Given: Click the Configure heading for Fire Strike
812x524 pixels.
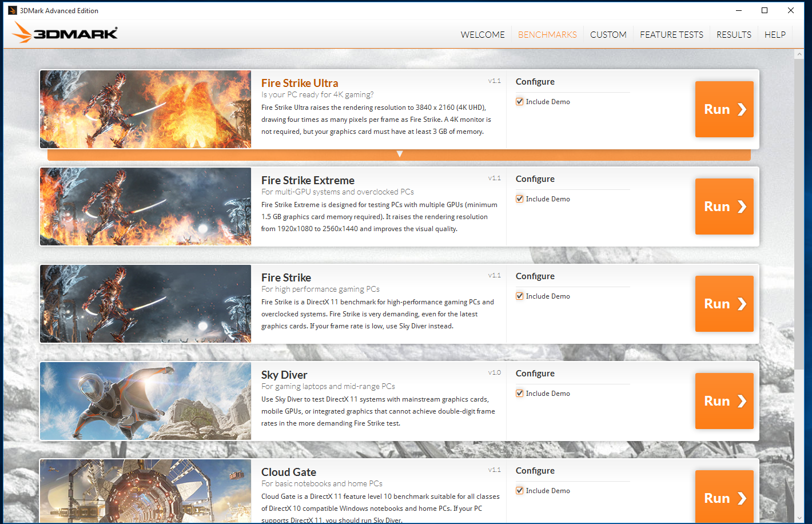Looking at the screenshot, I should click(535, 276).
